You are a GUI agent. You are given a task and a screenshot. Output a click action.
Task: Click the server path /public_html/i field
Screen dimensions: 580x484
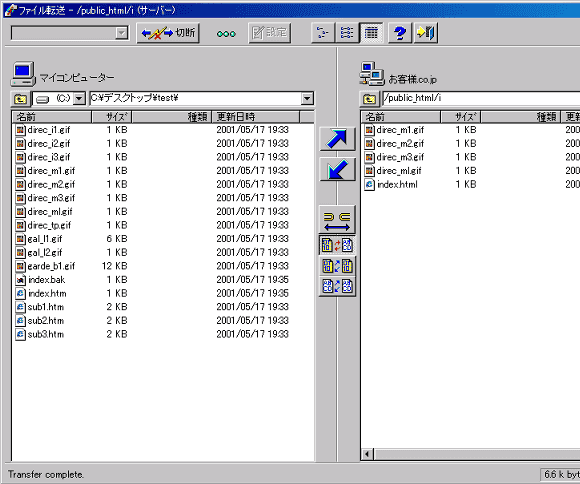click(481, 99)
